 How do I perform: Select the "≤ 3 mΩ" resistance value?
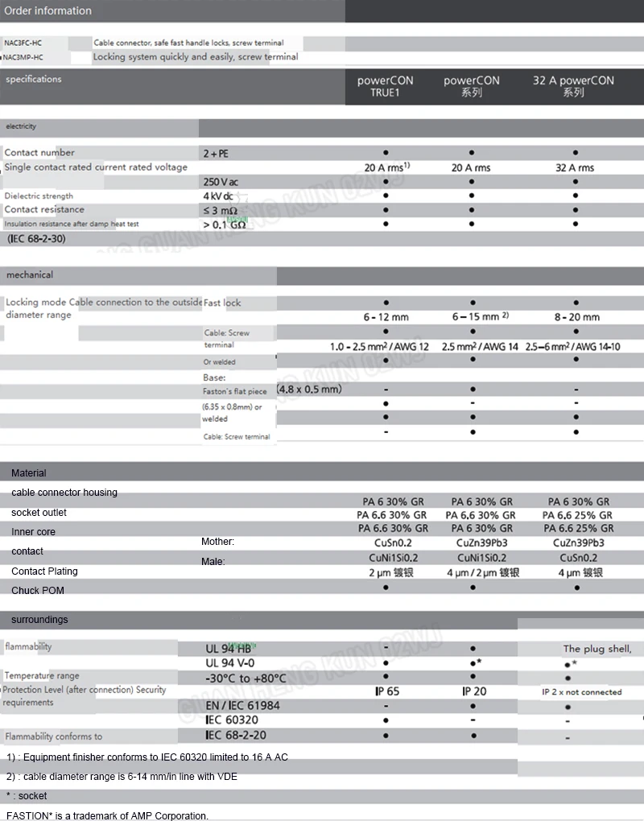(x=220, y=211)
